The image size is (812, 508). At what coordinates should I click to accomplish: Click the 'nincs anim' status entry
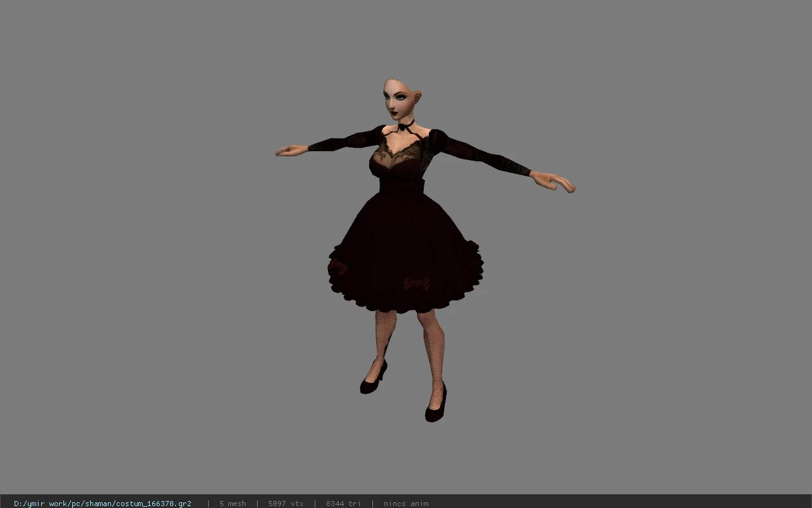point(406,504)
